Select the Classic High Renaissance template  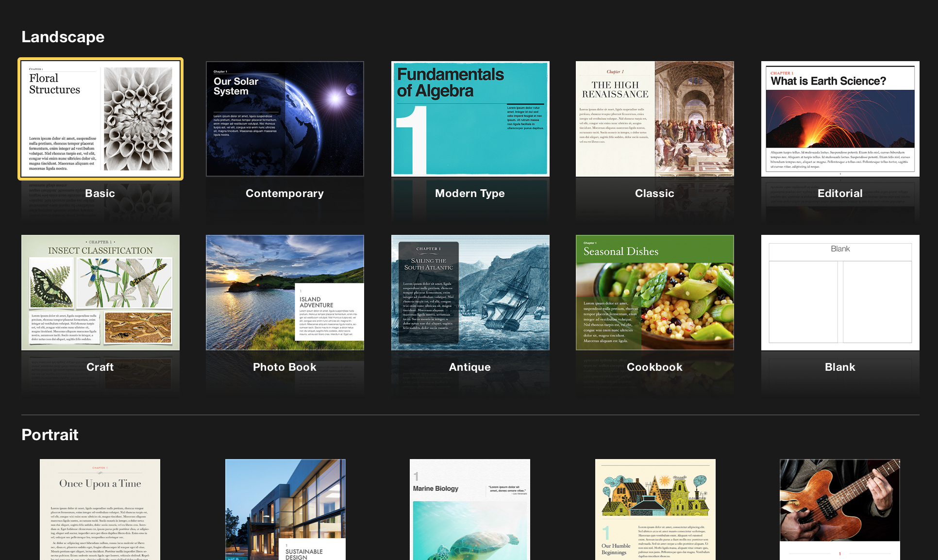[654, 119]
